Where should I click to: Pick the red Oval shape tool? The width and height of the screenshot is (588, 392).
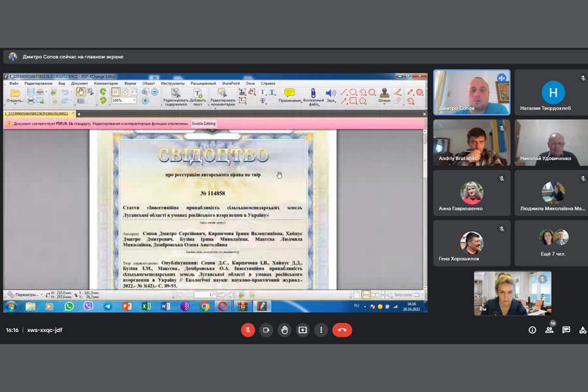353,92
